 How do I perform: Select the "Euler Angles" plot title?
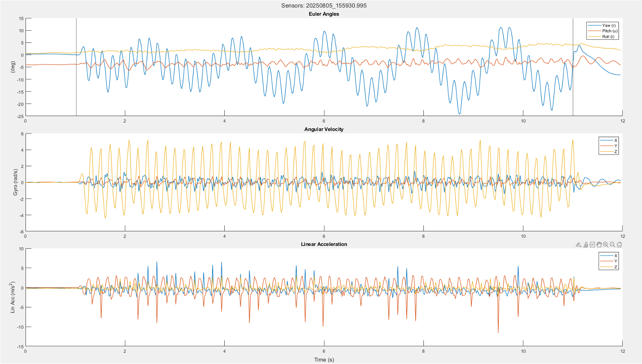pos(324,14)
